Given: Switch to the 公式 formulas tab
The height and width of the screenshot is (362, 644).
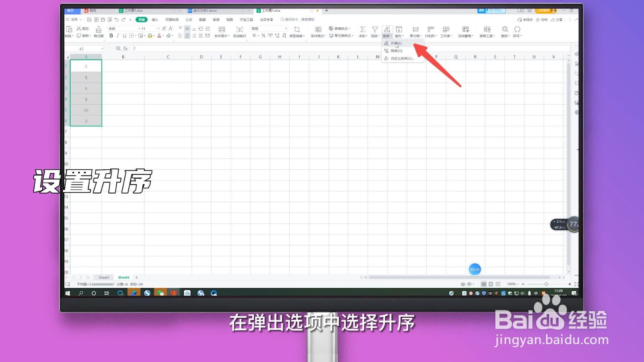Looking at the screenshot, I should 189,19.
